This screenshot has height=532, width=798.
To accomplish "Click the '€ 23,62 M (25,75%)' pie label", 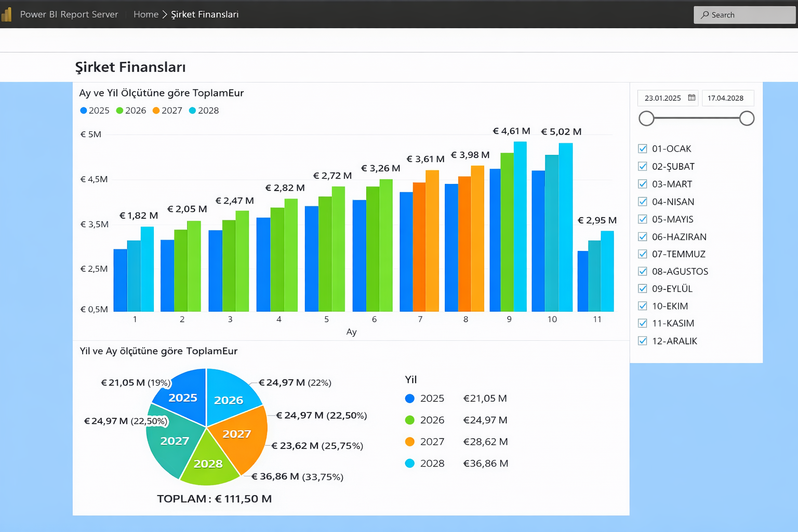I will tap(317, 446).
